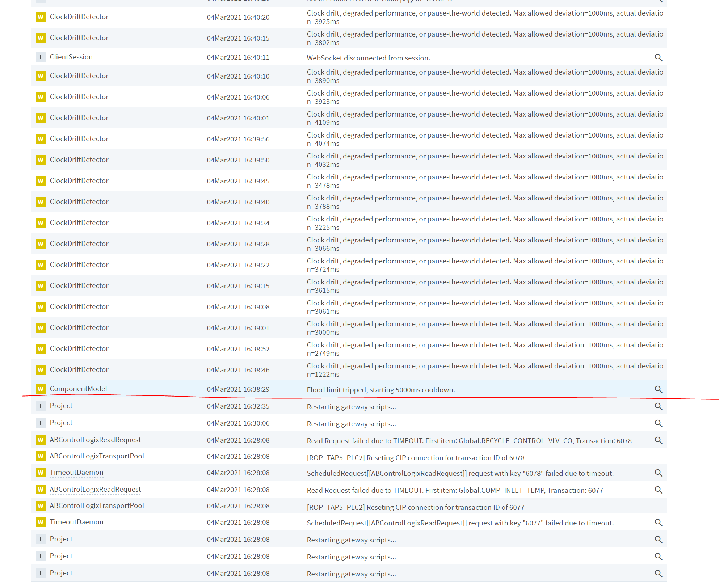Image resolution: width=719 pixels, height=588 pixels.
Task: Click info badge on 16:32:35 Project row
Action: pyautogui.click(x=41, y=406)
